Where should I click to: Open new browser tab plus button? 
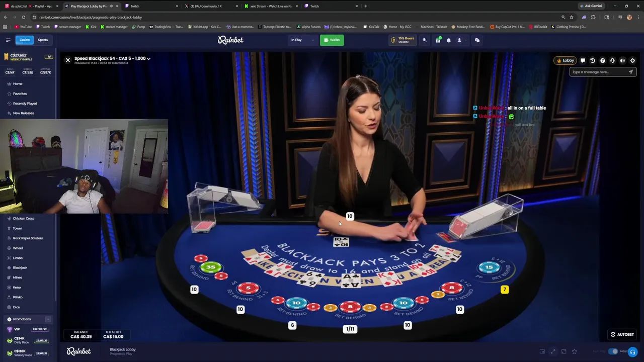click(x=365, y=6)
